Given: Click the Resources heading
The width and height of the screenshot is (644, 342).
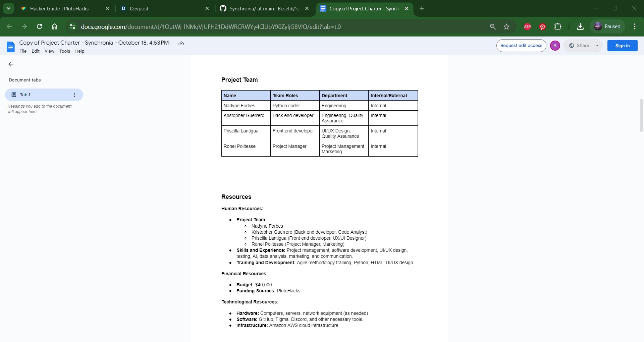Looking at the screenshot, I should coord(236,197).
